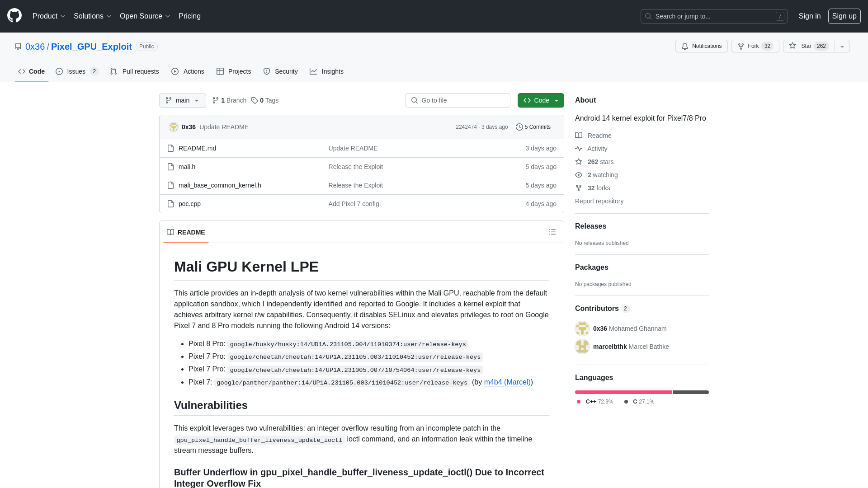Click the 0x36 avatar in commit row
Viewport: 868px width, 488px height.
(x=174, y=127)
